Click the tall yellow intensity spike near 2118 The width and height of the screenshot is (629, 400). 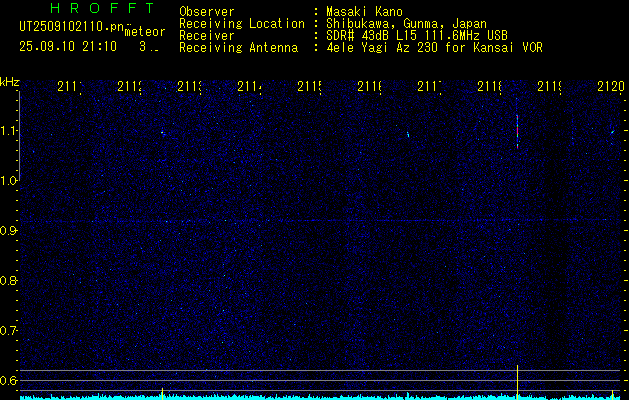(517, 382)
